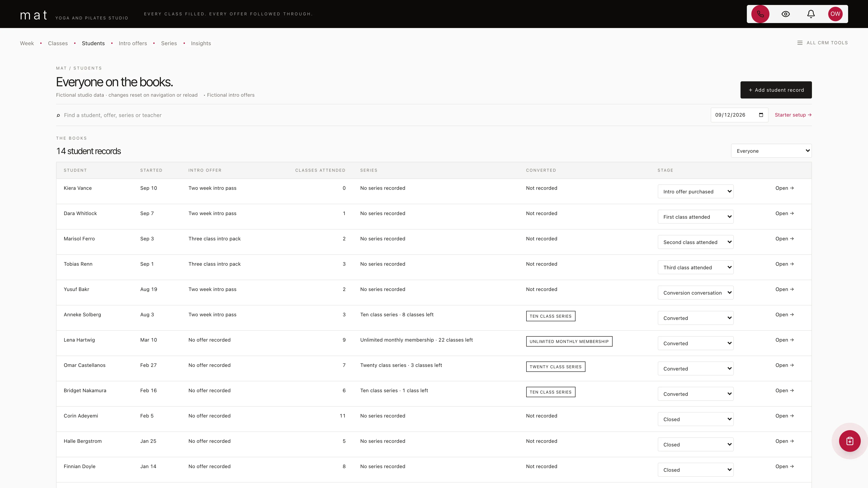Click the Student column header
Viewport: 868px width, 488px height.
coord(75,170)
